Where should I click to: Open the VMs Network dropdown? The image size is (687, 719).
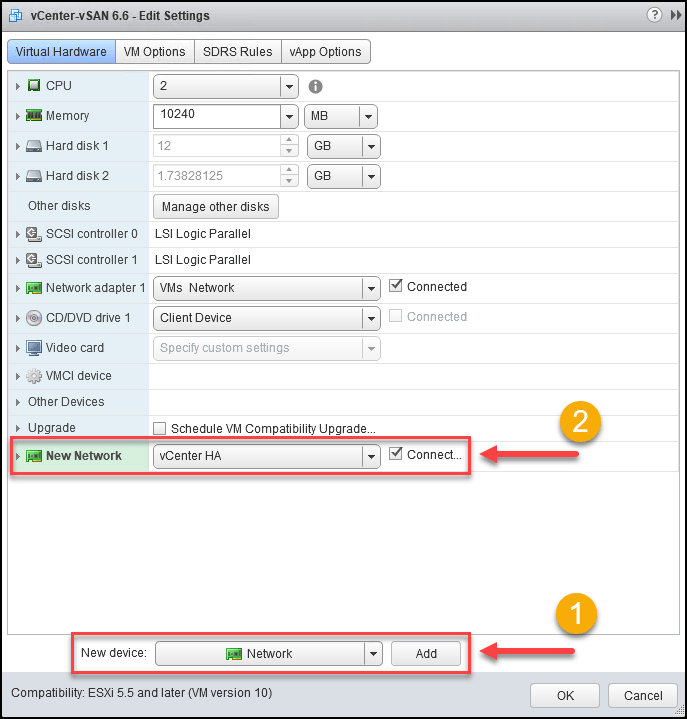[x=371, y=288]
